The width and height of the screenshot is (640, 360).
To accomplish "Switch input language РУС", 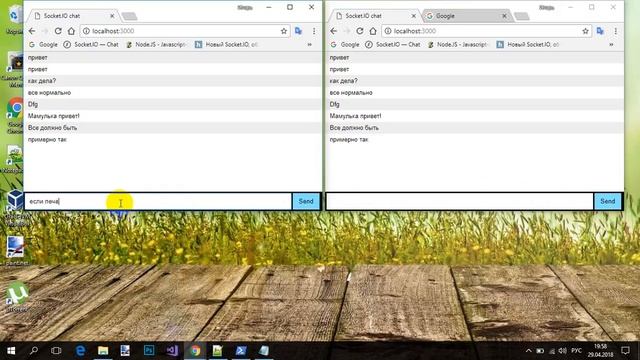I will (x=576, y=351).
